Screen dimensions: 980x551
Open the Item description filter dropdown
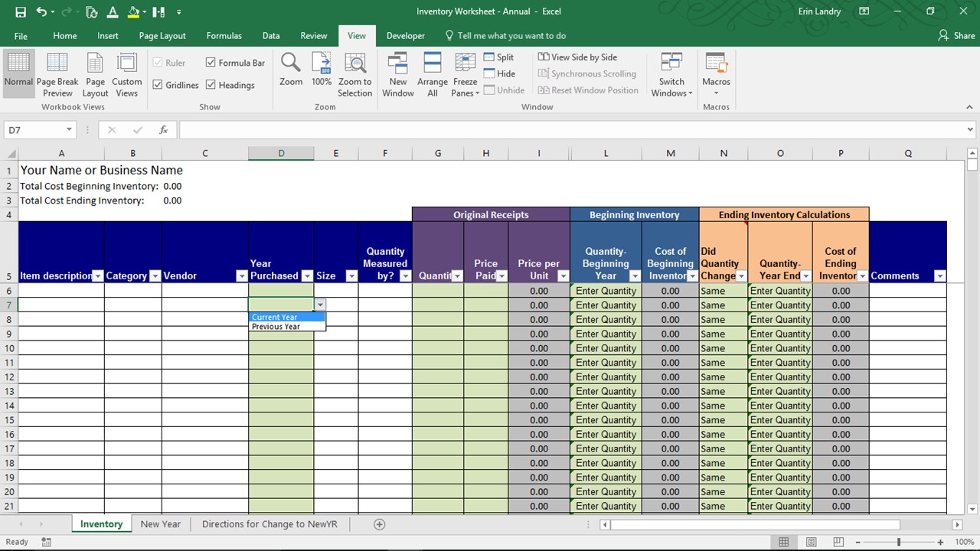point(98,276)
